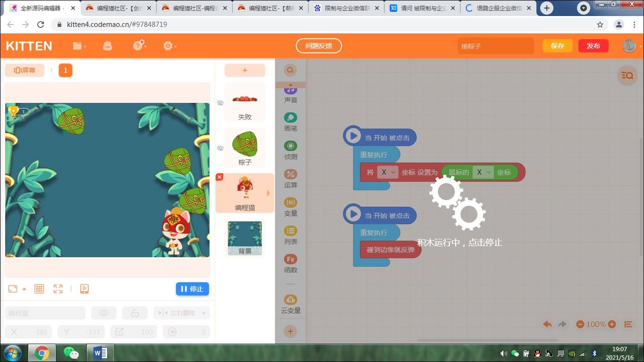644x362 pixels.
Task: Save the project with 保存
Action: tap(558, 46)
